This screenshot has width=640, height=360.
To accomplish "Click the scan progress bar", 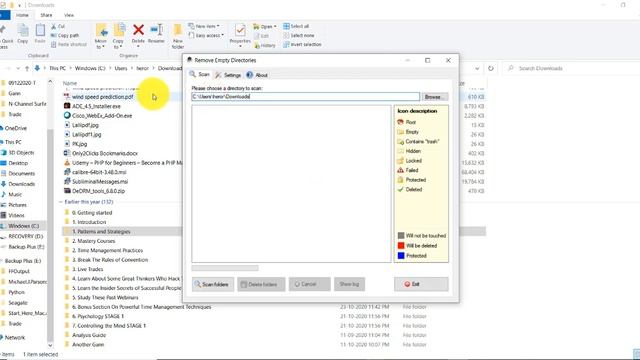I will [x=225, y=268].
